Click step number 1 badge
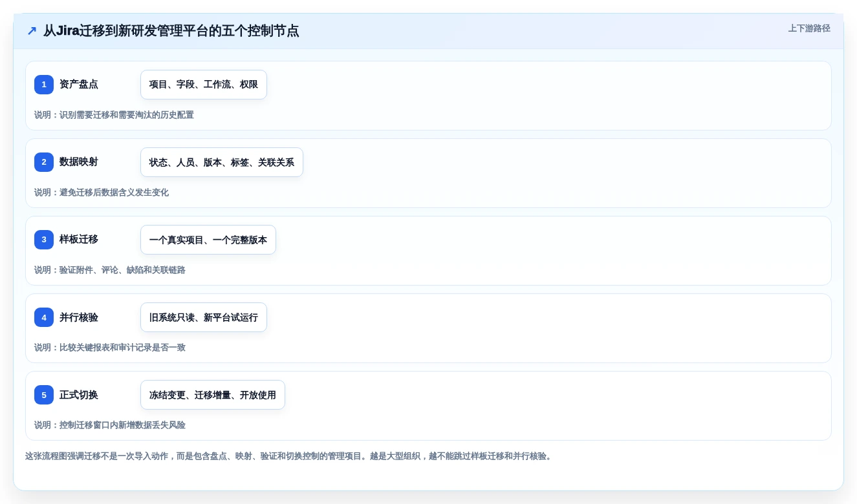 [44, 85]
